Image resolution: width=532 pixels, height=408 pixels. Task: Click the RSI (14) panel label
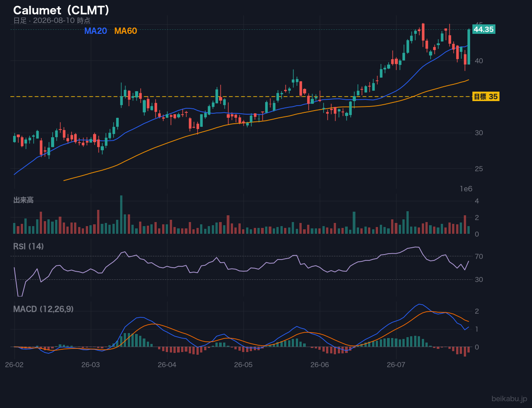click(x=28, y=246)
